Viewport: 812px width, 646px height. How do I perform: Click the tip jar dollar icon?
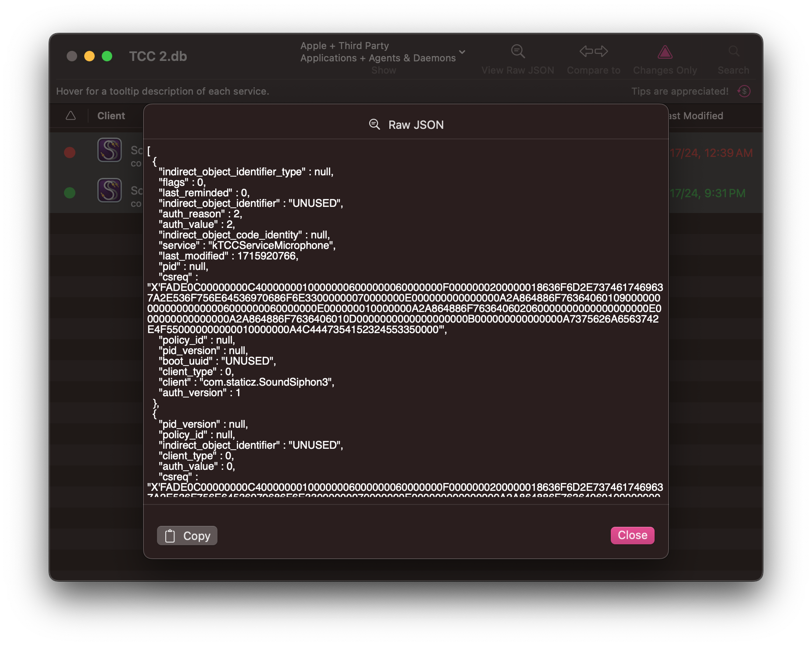pos(744,91)
